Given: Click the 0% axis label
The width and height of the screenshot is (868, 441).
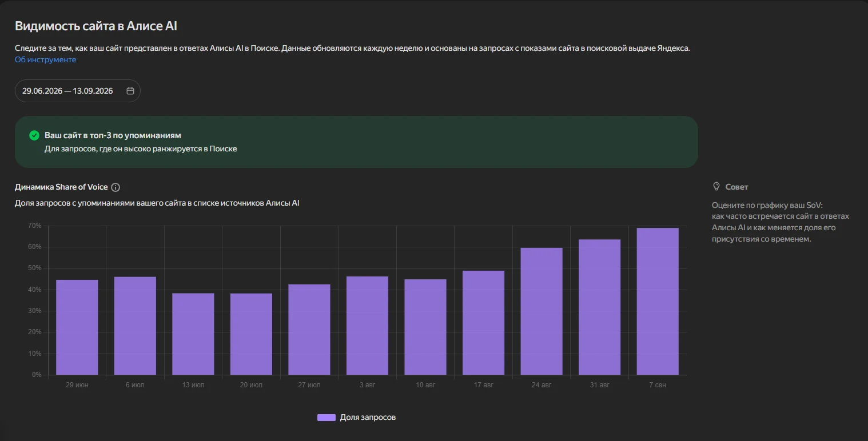Looking at the screenshot, I should 35,375.
